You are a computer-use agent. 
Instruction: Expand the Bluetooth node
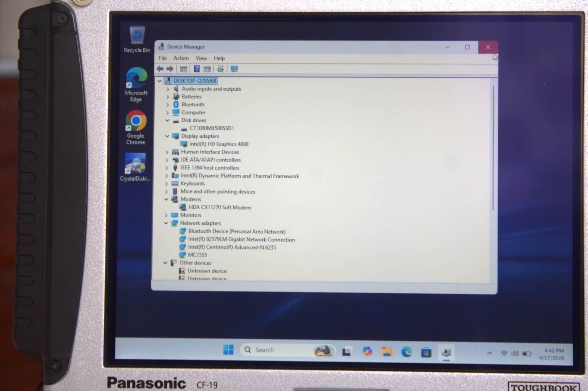[x=168, y=105]
